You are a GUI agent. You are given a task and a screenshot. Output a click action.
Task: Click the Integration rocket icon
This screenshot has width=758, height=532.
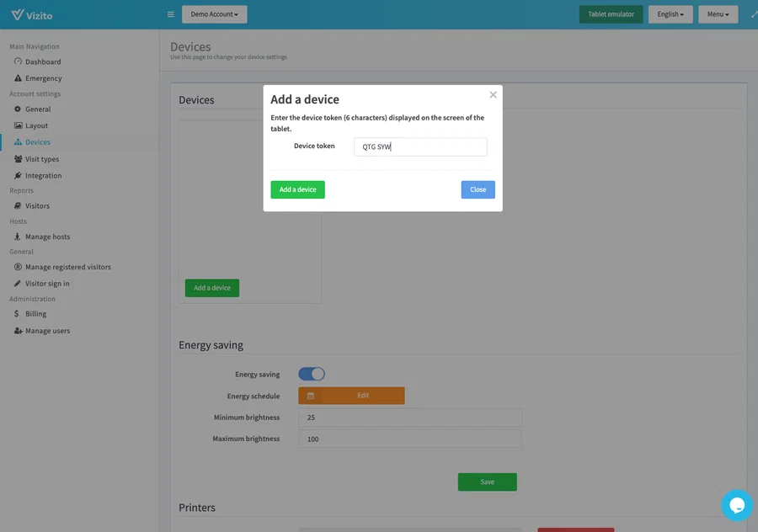pos(18,176)
